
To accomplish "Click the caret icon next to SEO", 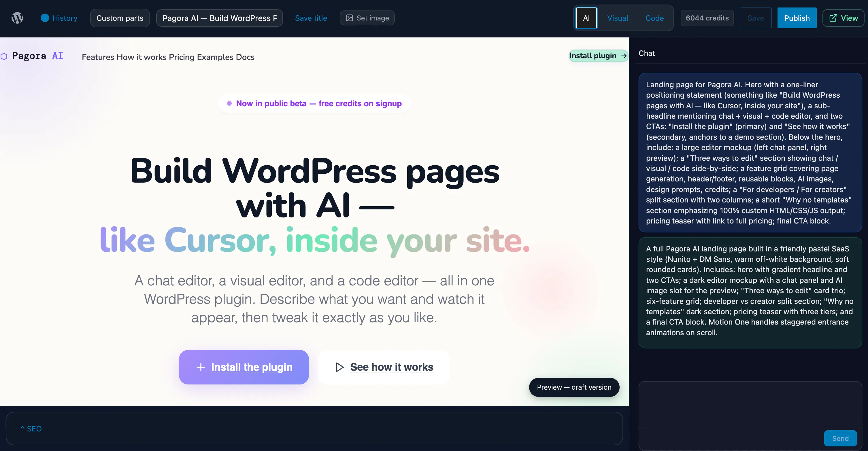I will (22, 428).
